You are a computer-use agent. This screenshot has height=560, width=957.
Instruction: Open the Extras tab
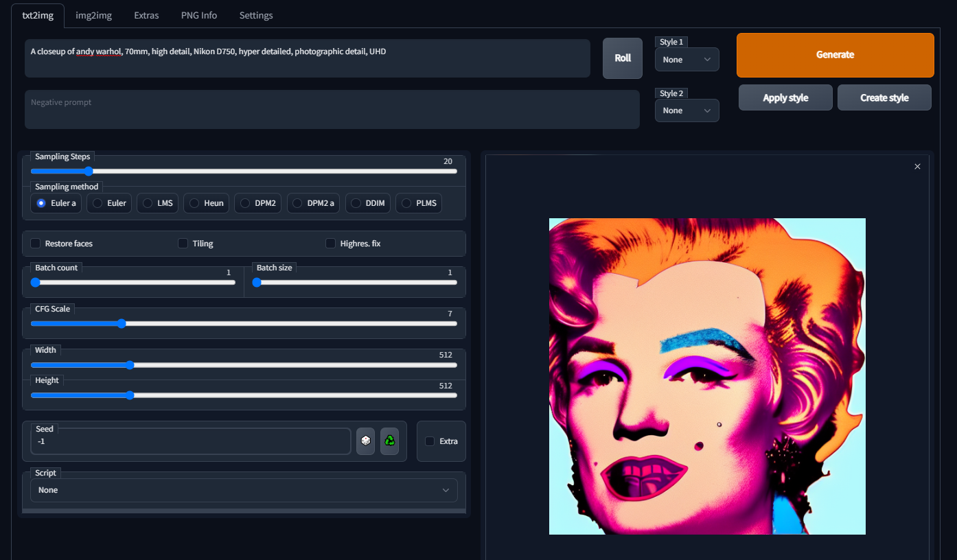(x=146, y=15)
